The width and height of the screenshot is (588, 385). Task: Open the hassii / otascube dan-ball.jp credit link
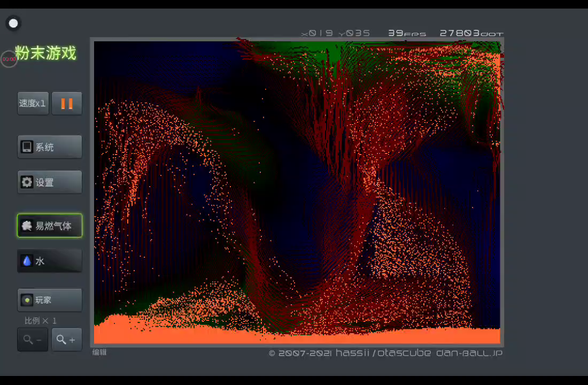click(385, 353)
